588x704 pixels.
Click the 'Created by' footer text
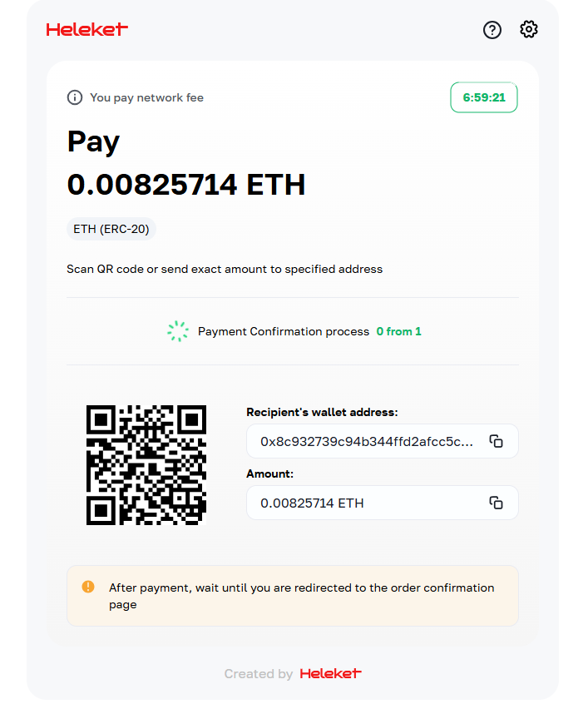259,674
